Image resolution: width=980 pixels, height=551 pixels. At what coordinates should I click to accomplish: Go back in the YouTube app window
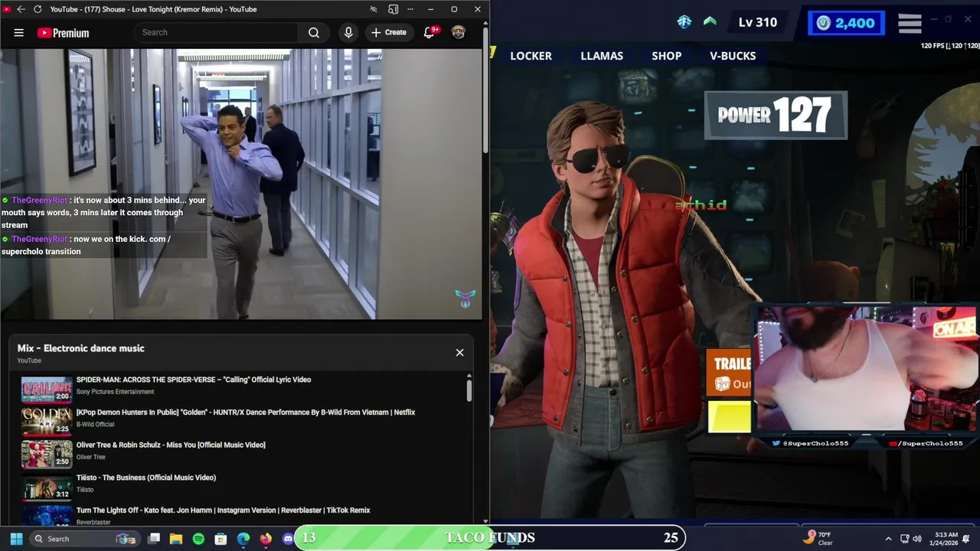[21, 9]
